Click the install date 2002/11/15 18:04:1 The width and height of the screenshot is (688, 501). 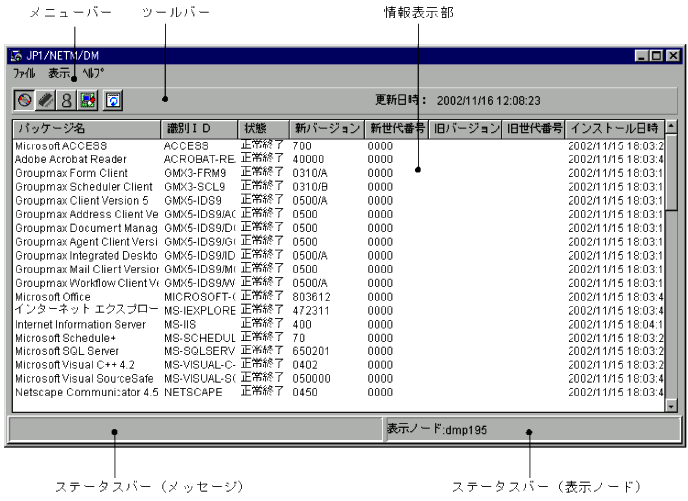point(616,324)
